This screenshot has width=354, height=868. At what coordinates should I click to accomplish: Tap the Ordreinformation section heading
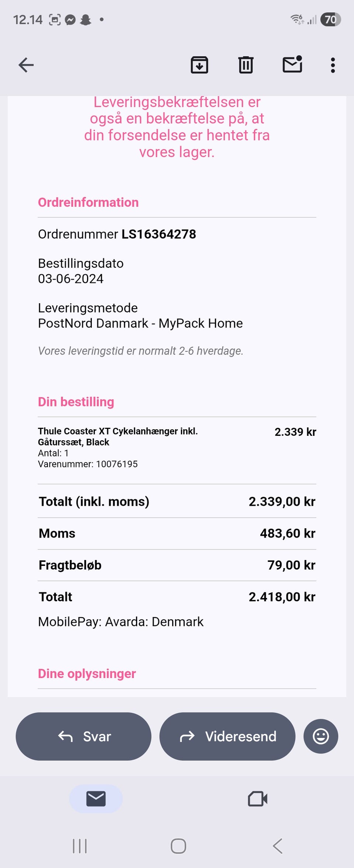(88, 202)
